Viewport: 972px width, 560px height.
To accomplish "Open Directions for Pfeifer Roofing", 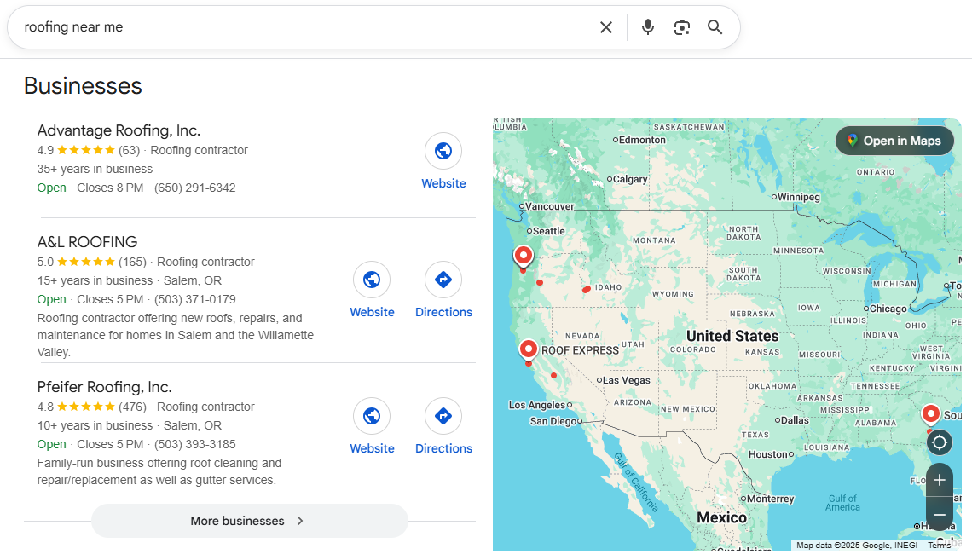I will click(x=443, y=416).
